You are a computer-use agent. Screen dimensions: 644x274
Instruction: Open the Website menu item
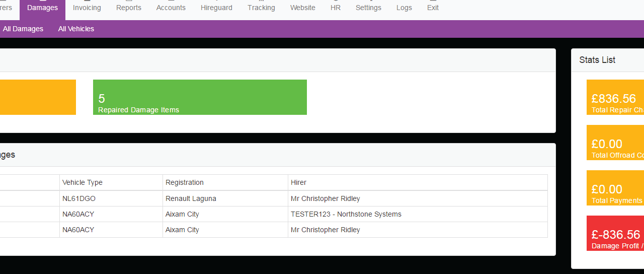click(x=302, y=8)
